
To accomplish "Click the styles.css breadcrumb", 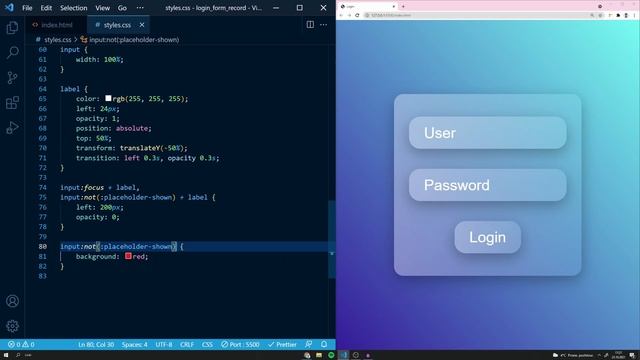I will tap(53, 40).
